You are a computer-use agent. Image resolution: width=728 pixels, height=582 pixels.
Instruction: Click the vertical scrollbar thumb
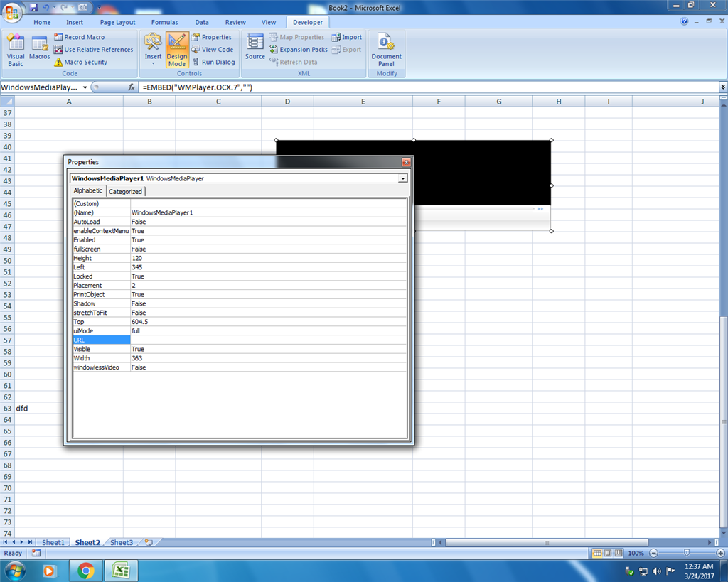click(x=723, y=421)
